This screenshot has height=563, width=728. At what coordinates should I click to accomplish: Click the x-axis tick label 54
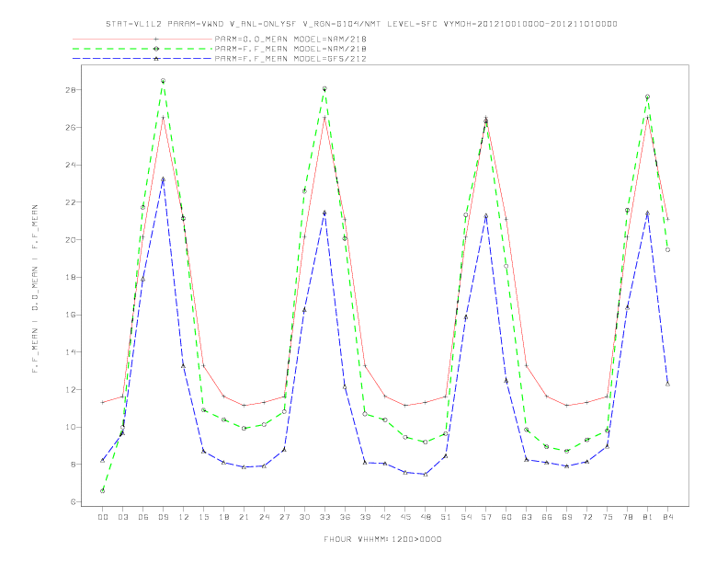(x=466, y=517)
